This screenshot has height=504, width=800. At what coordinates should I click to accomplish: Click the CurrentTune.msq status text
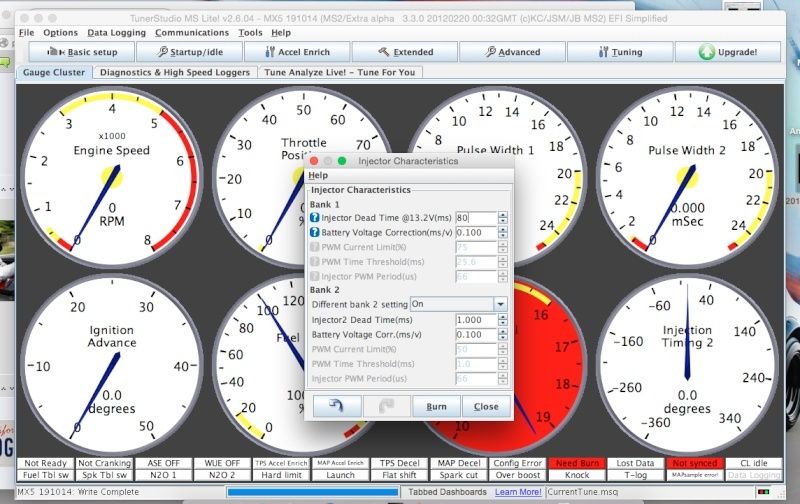tap(583, 492)
